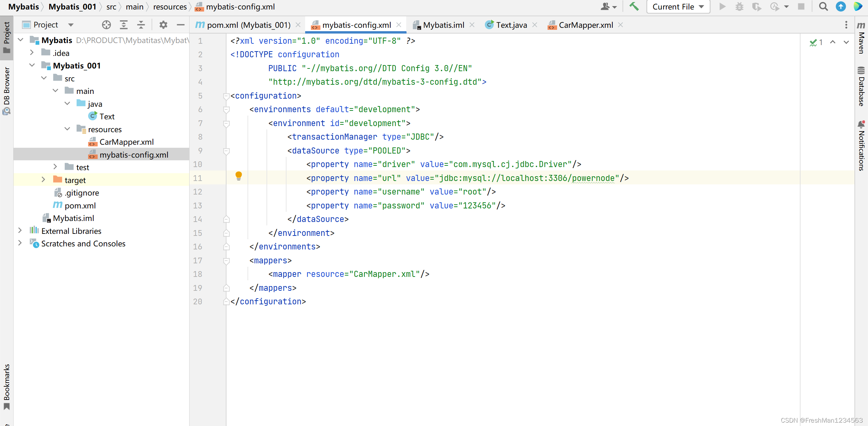Image resolution: width=868 pixels, height=426 pixels.
Task: Click the Expand All icon in Project panel
Action: click(x=124, y=25)
